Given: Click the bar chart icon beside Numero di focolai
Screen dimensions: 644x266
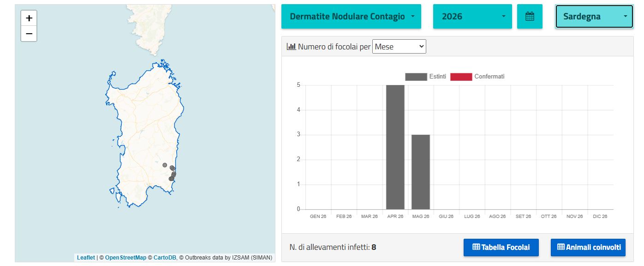Looking at the screenshot, I should [291, 46].
